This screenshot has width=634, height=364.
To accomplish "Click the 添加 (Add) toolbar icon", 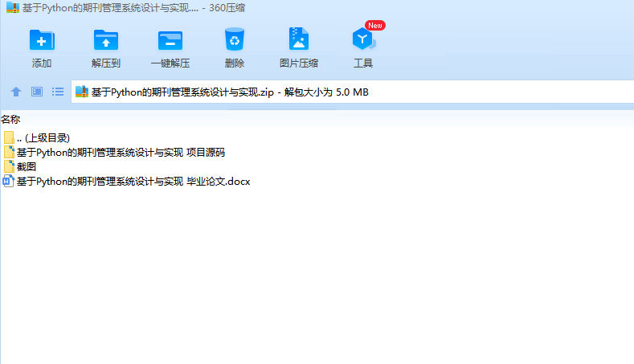I will pos(42,40).
